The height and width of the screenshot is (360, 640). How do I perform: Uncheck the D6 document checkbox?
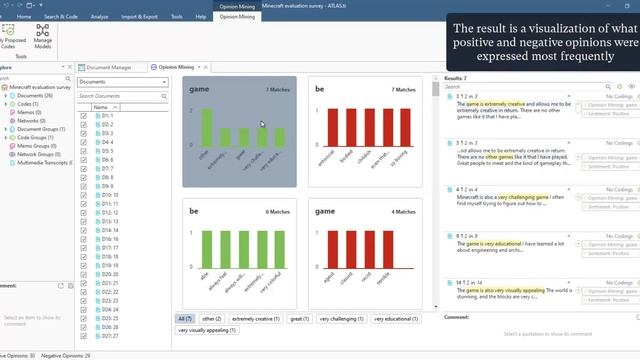tap(84, 160)
